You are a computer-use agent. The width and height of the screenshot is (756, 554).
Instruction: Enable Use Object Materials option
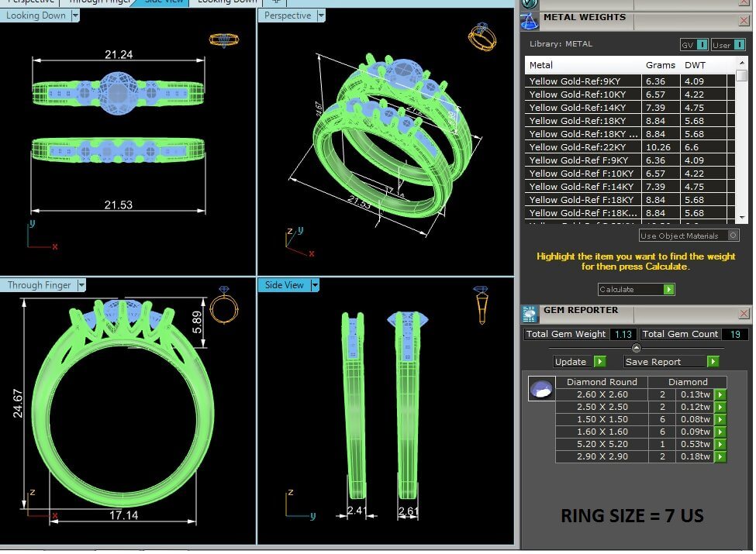tap(734, 236)
